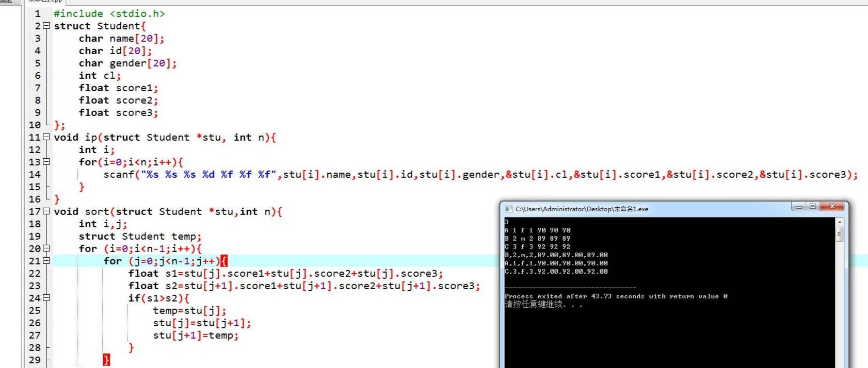
Task: Click the 'Process exited after 43.73 seconds' line
Action: click(x=616, y=296)
